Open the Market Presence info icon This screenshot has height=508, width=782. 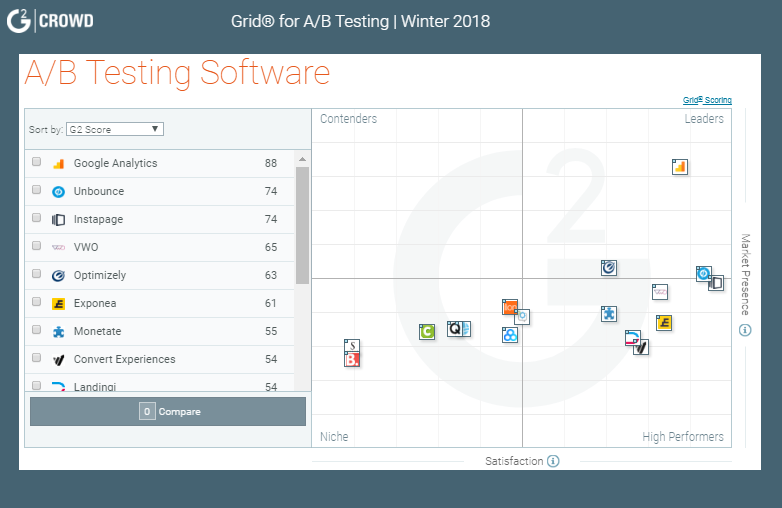pyautogui.click(x=745, y=330)
